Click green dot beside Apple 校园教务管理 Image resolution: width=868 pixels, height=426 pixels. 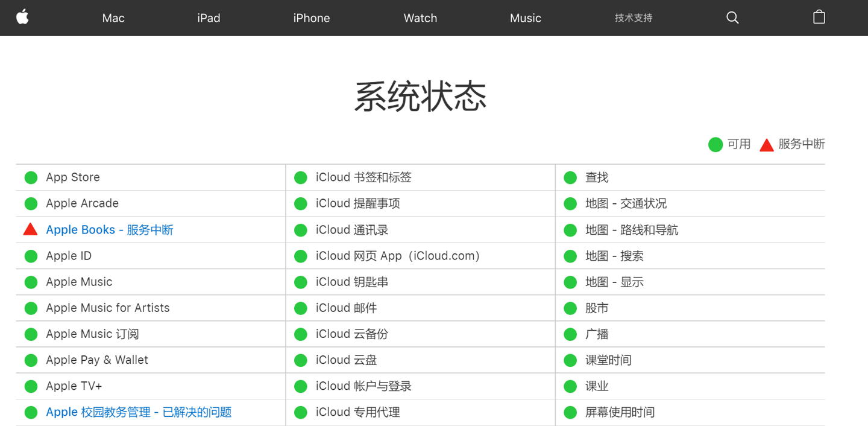[x=31, y=412]
